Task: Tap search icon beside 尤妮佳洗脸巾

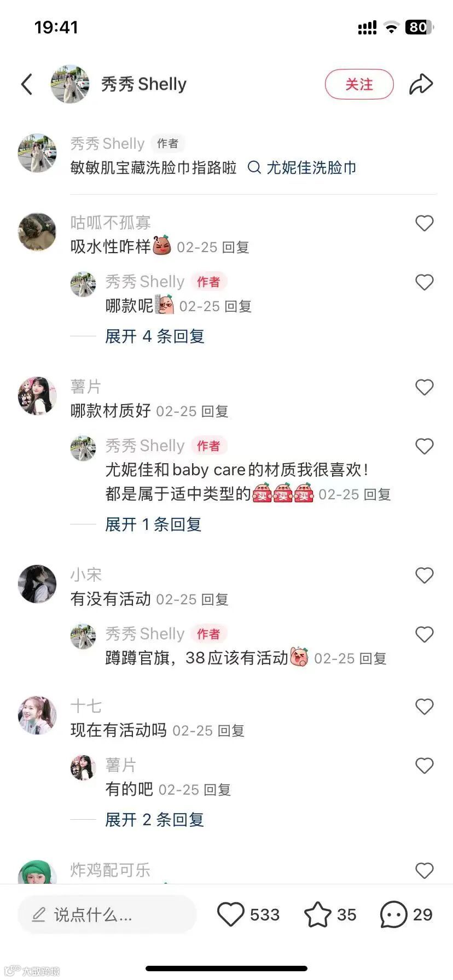Action: tap(254, 167)
